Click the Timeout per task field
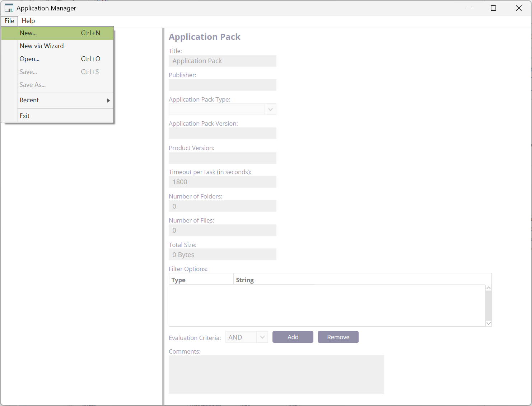Screen dimensions: 532x406 click(222, 182)
